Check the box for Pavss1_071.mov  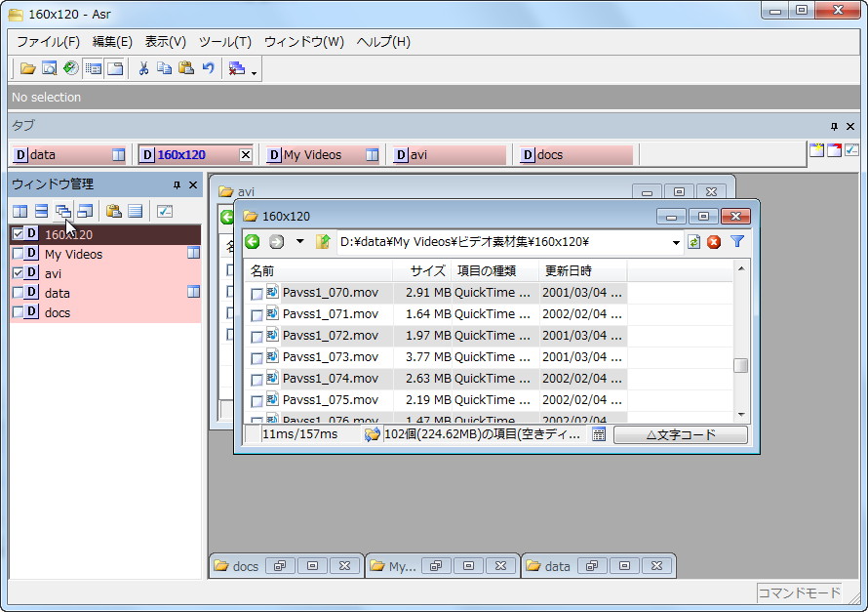256,315
